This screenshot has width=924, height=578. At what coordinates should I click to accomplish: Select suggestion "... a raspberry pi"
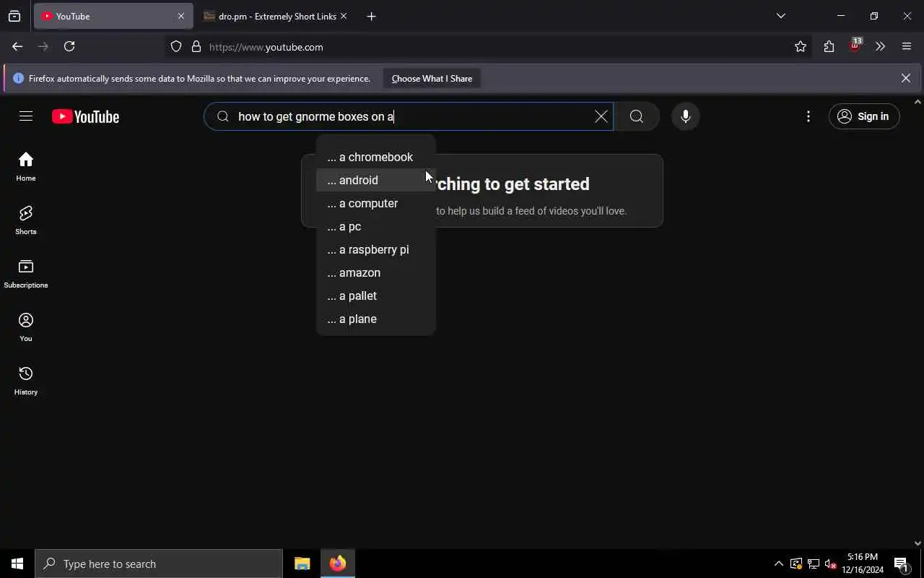click(375, 249)
